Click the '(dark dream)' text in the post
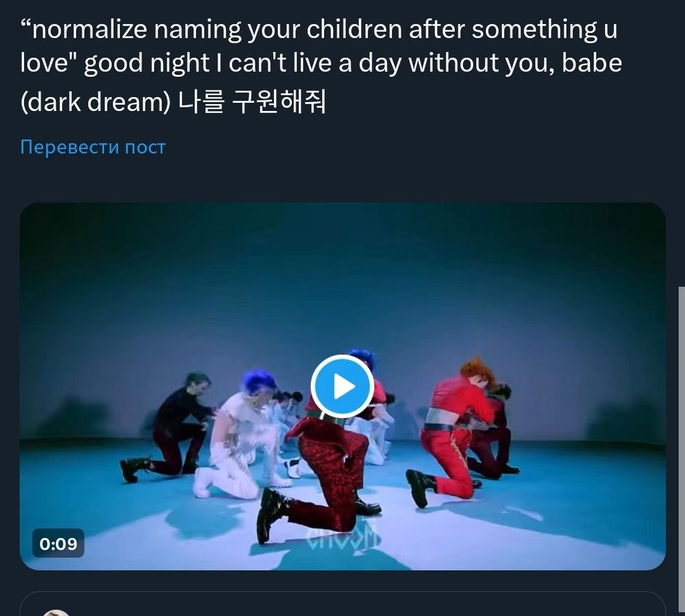 click(95, 102)
